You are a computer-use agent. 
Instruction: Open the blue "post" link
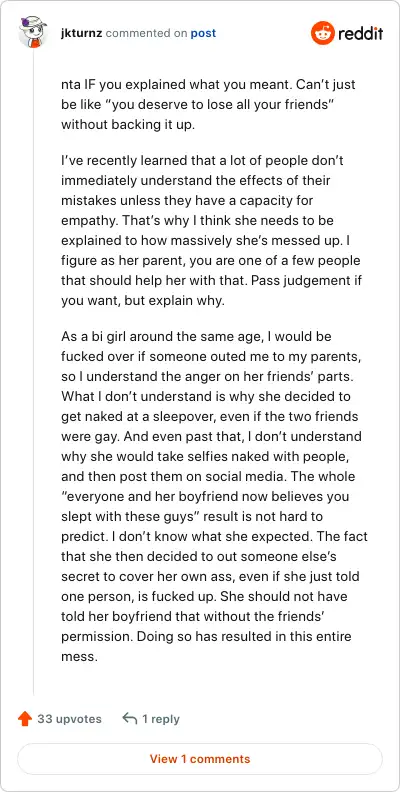(x=203, y=34)
